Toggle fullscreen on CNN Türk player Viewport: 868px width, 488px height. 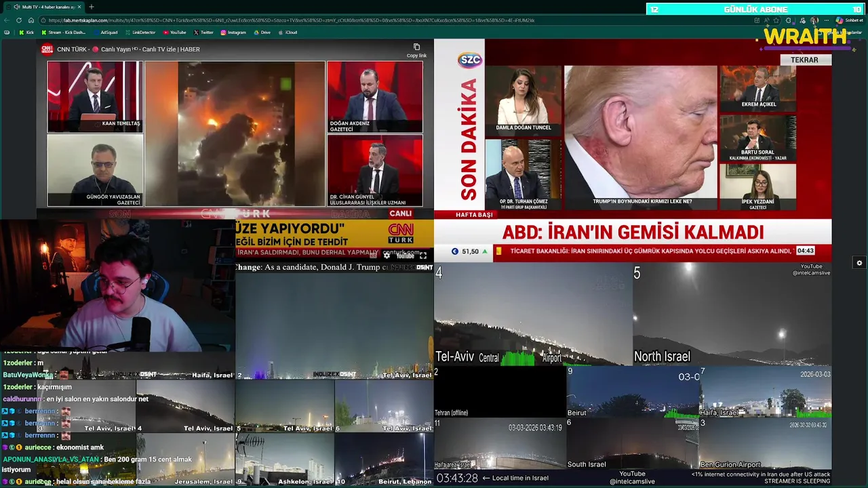[423, 256]
